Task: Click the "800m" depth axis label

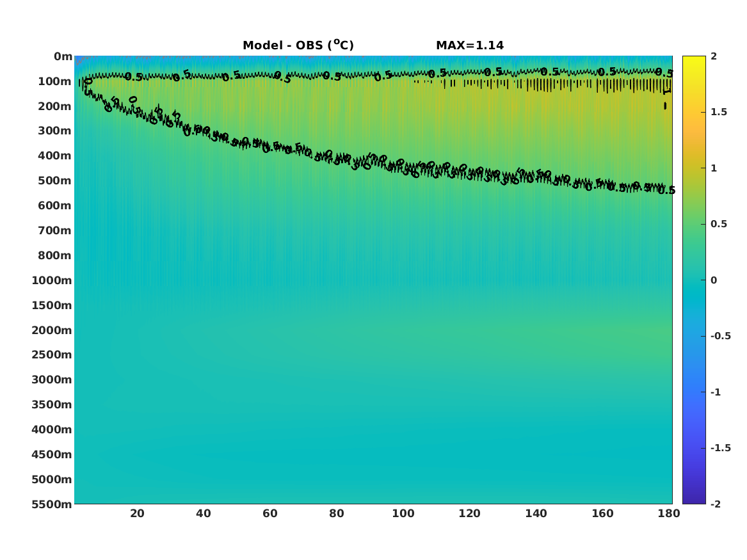Action: tap(55, 255)
